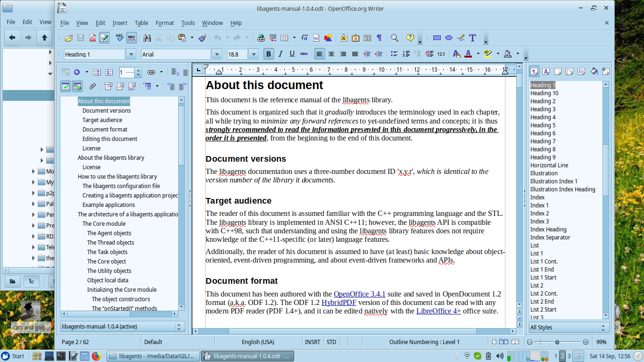
Task: Click the Highlighting color swatch icon
Action: tap(488, 54)
